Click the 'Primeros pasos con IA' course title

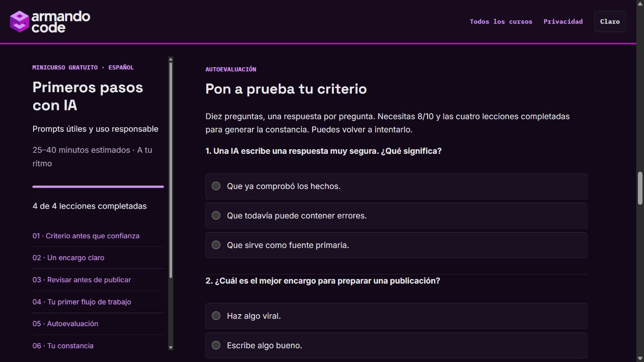88,96
